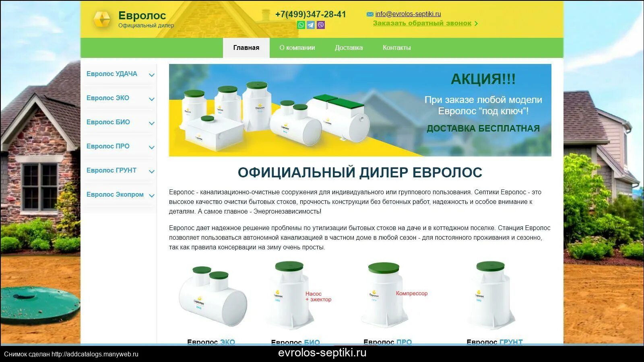Open the WhatsApp contact icon
This screenshot has width=644, height=362.
point(301,25)
